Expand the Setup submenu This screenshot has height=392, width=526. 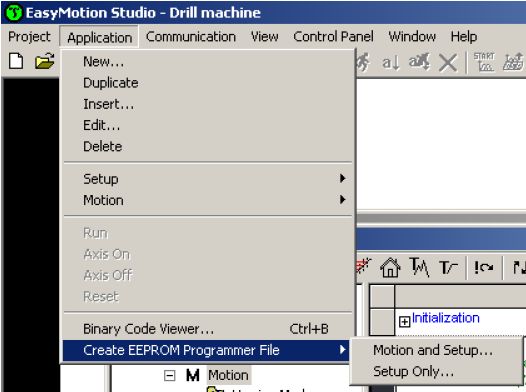pos(208,179)
